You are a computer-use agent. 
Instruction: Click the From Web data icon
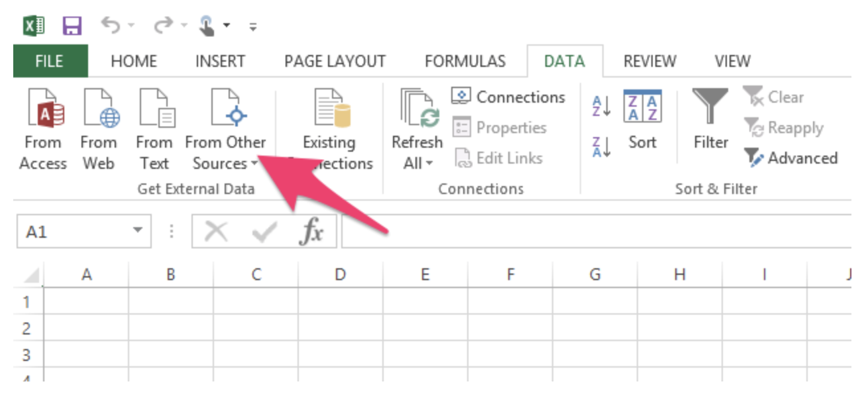click(99, 128)
